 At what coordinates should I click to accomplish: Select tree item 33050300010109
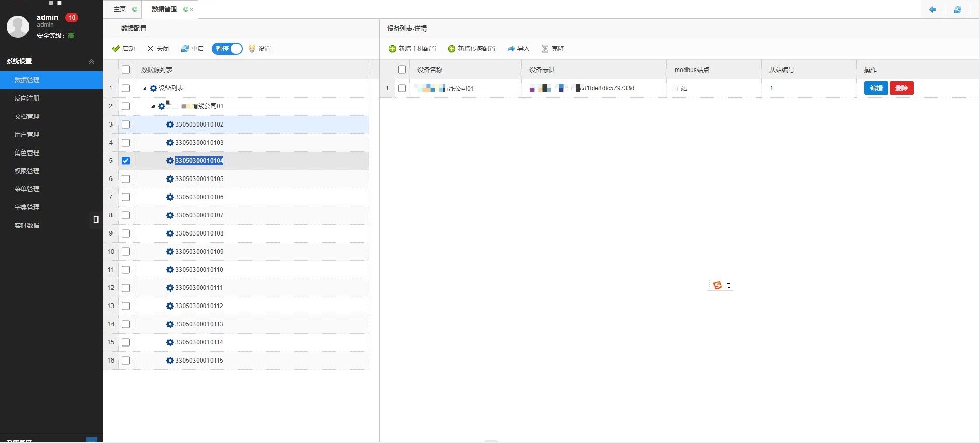pyautogui.click(x=200, y=252)
